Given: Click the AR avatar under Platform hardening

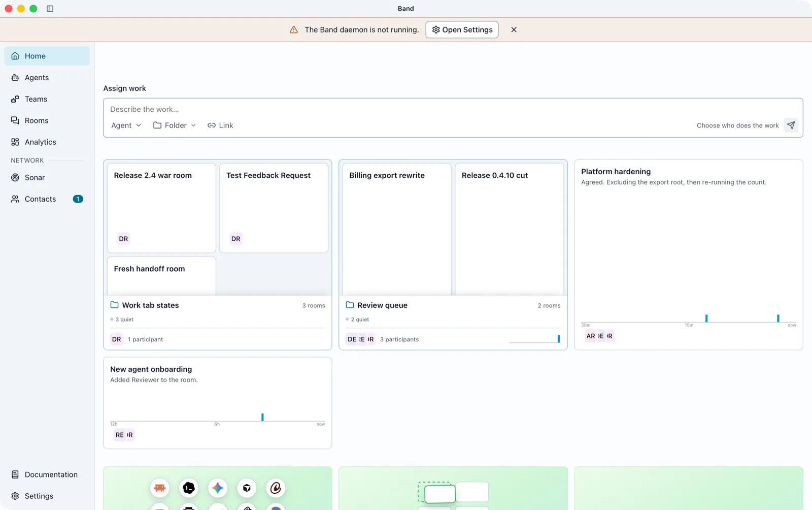Looking at the screenshot, I should pos(591,336).
